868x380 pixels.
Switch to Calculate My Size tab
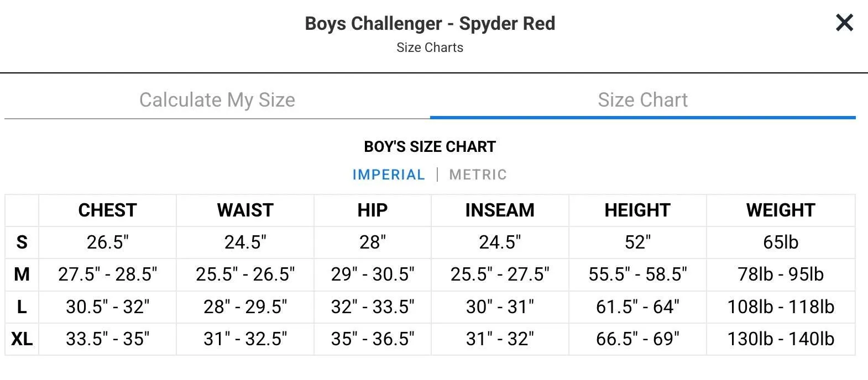coord(217,100)
